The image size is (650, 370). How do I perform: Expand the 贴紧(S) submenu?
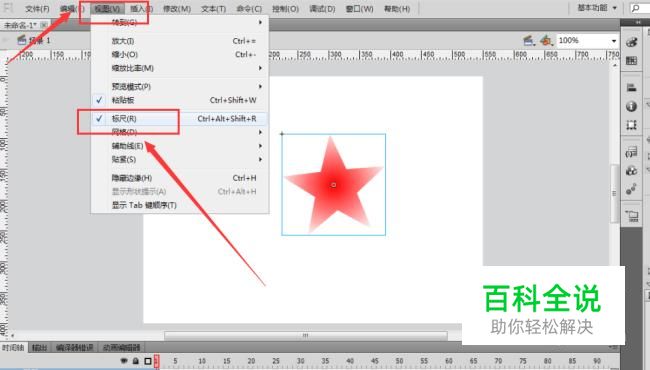[179, 160]
